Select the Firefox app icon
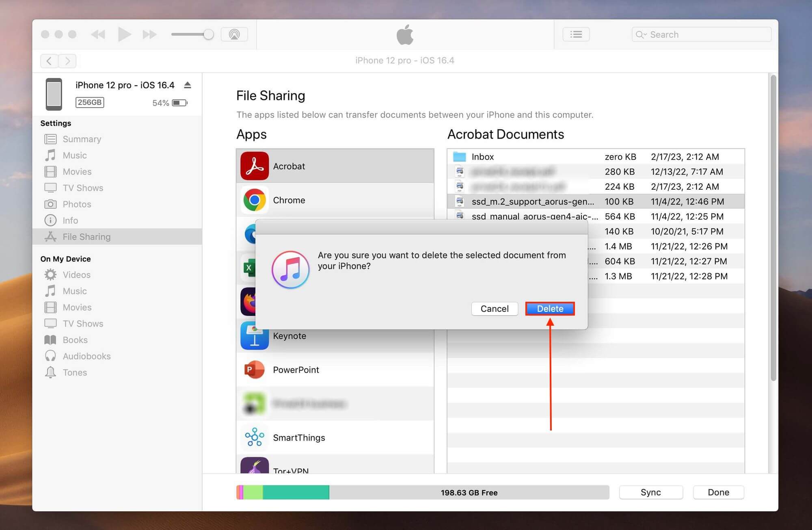Image resolution: width=812 pixels, height=530 pixels. pos(248,302)
